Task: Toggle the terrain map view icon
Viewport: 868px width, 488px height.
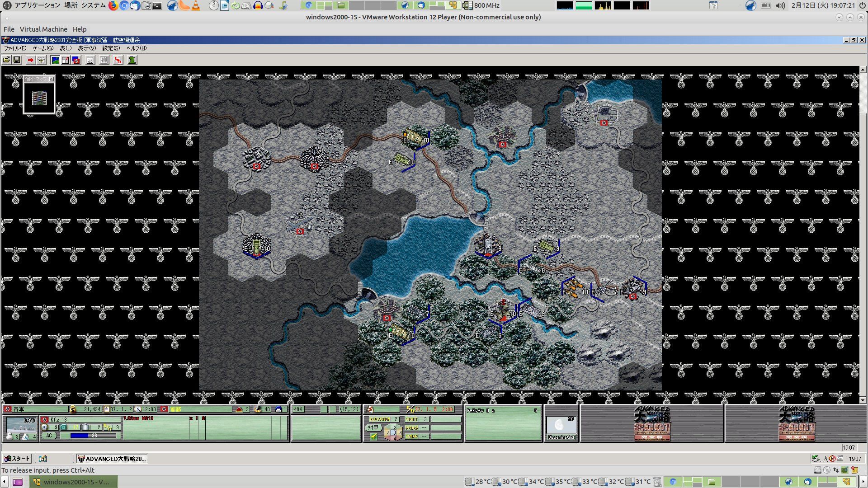Action: pos(55,60)
